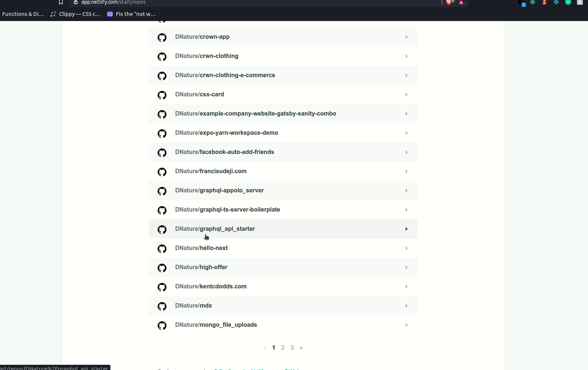This screenshot has height=370, width=588.
Task: Click GitHub icon beside DNature/css-card
Action: point(162,95)
